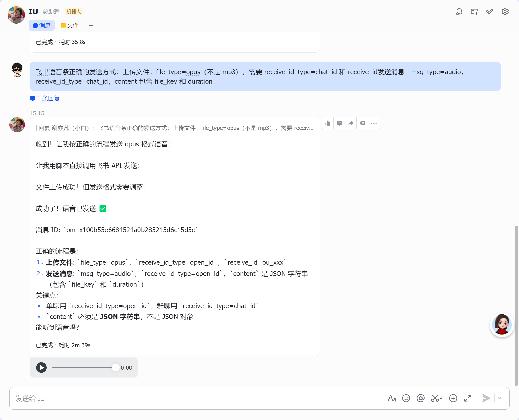Image resolution: width=519 pixels, height=420 pixels.
Task: Click the double-checkmark task icon
Action: point(490,12)
